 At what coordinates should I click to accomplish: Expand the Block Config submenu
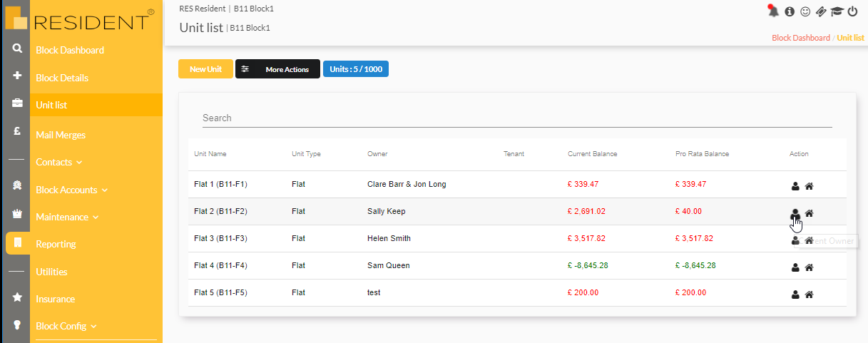[66, 326]
